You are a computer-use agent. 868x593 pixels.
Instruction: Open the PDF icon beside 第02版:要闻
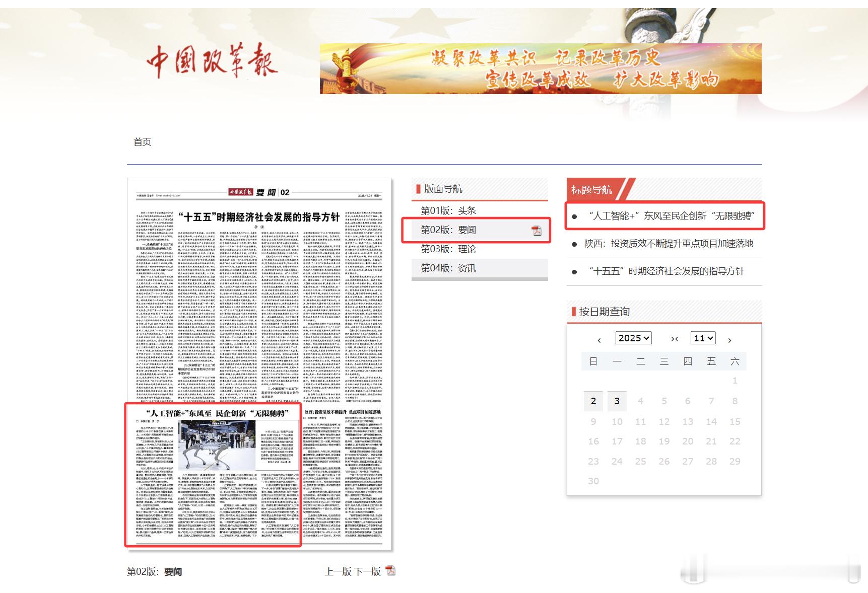538,230
